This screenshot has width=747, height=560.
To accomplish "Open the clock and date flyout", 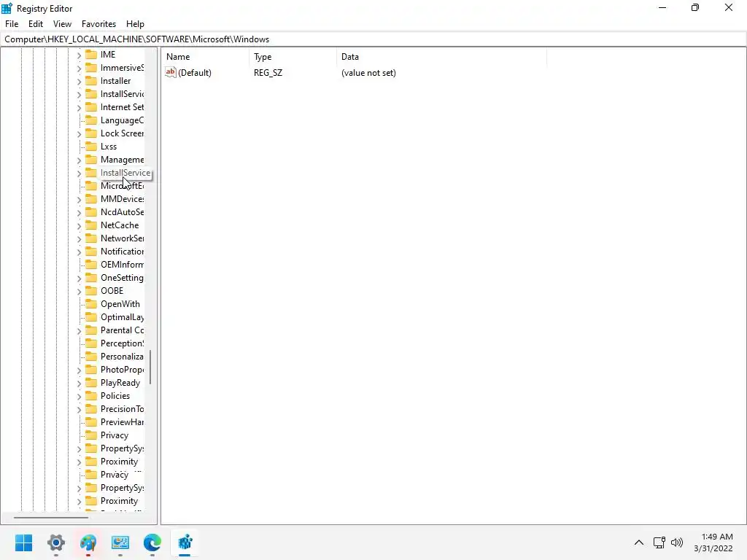I will pyautogui.click(x=713, y=542).
